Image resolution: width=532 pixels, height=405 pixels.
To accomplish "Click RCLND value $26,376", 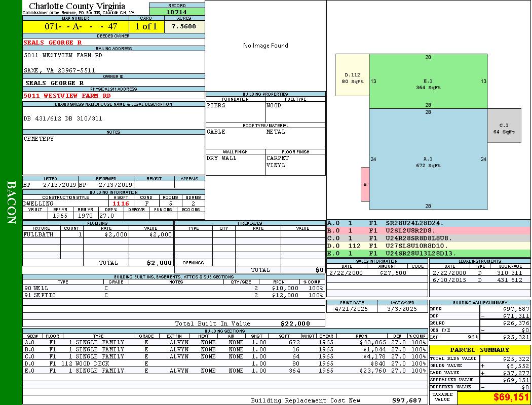I will coord(516,323).
